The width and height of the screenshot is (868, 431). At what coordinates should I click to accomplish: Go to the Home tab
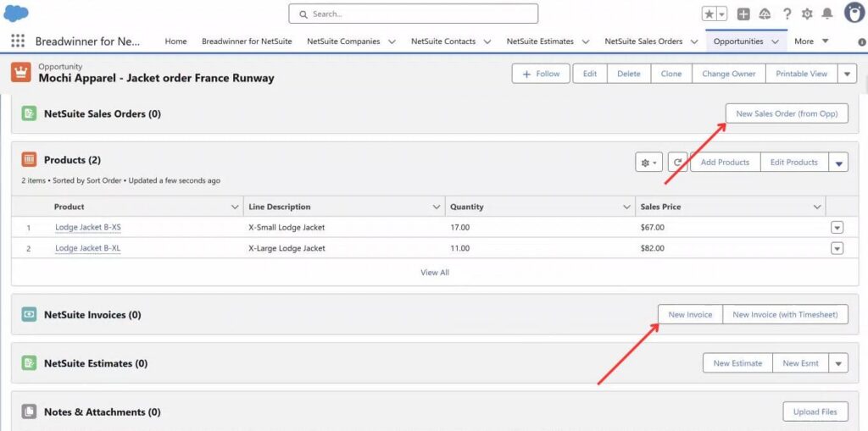(x=175, y=41)
